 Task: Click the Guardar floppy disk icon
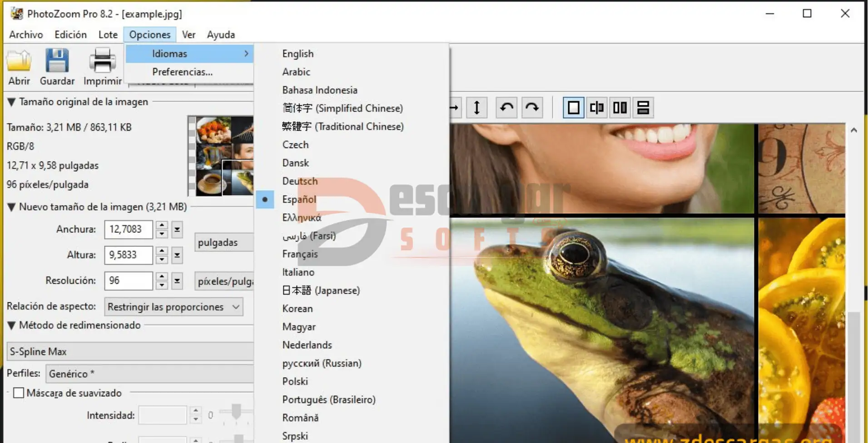(x=57, y=61)
